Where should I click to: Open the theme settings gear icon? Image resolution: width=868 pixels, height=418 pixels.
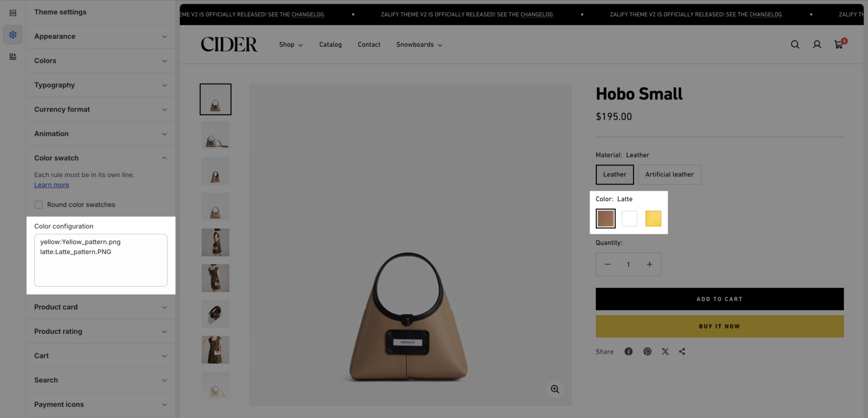coord(13,35)
